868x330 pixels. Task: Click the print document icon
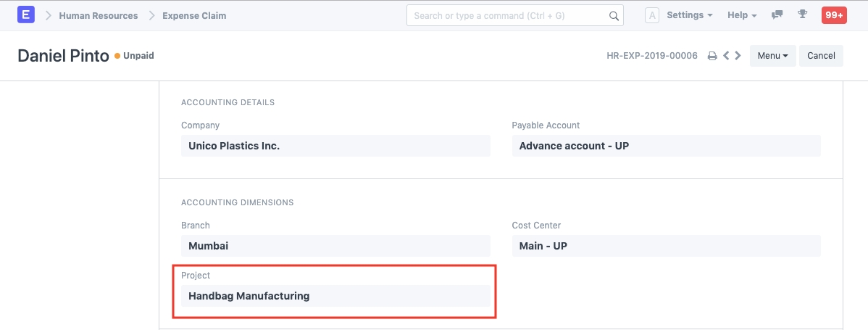pos(712,56)
